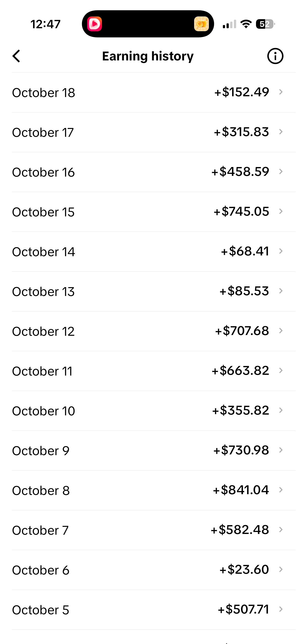Expand the October 18 chevron arrow
The image size is (296, 644).
[281, 92]
